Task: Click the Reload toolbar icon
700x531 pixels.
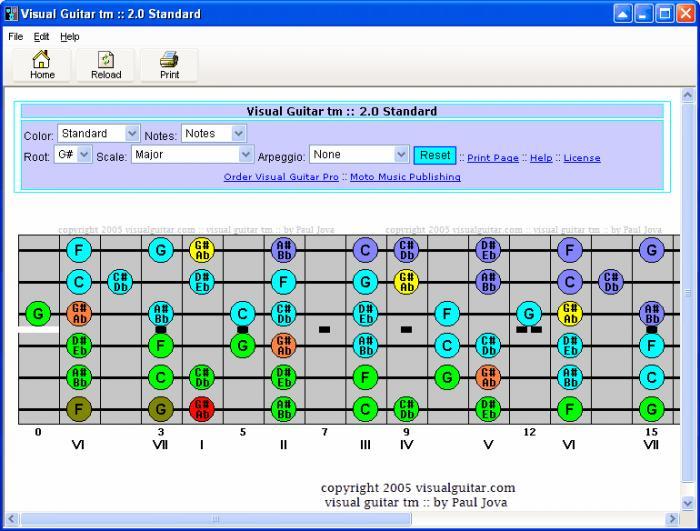Action: point(106,65)
